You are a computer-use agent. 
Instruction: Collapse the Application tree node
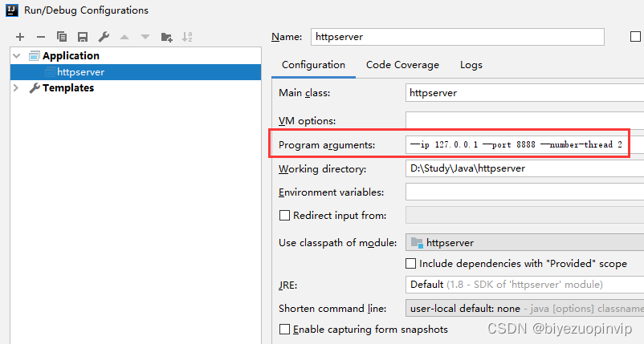click(x=17, y=56)
